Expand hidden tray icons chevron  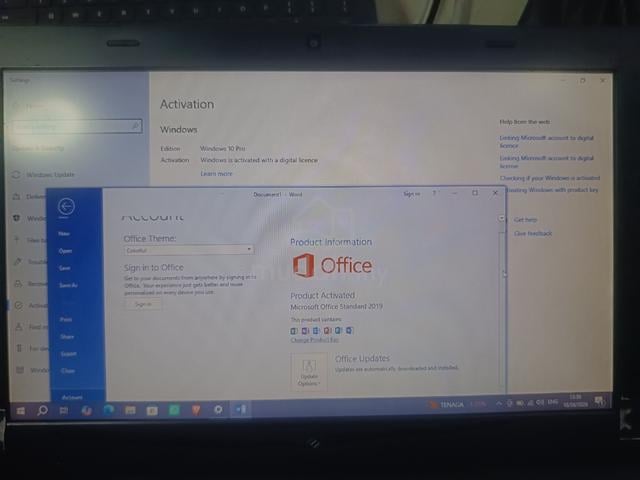tap(499, 403)
